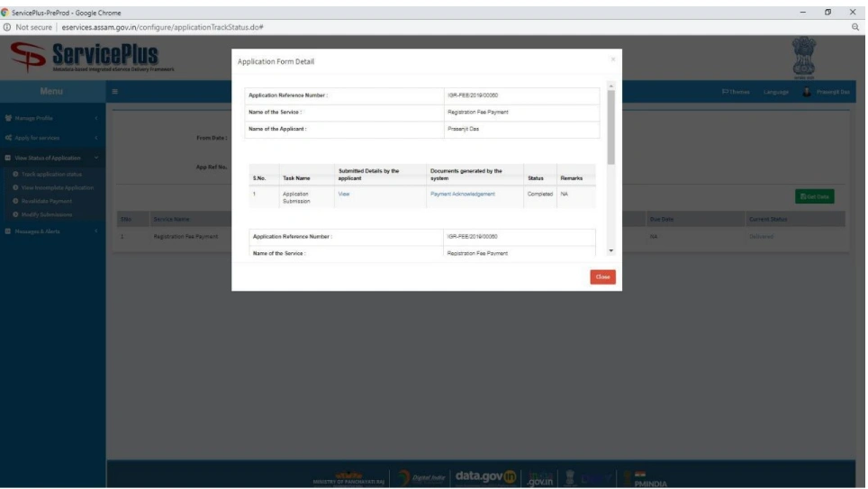Collapse View Status of Application menu
The height and width of the screenshot is (489, 868).
point(52,158)
